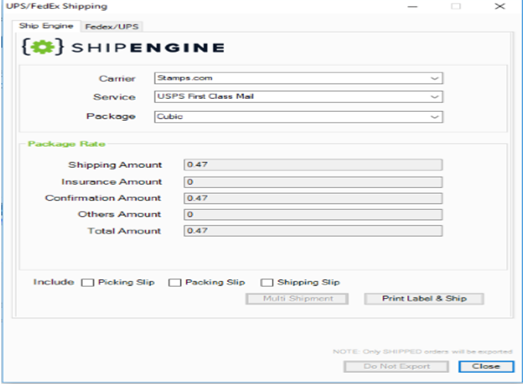The image size is (523, 384).
Task: Click the ShipEngine gear logo icon
Action: [43, 47]
